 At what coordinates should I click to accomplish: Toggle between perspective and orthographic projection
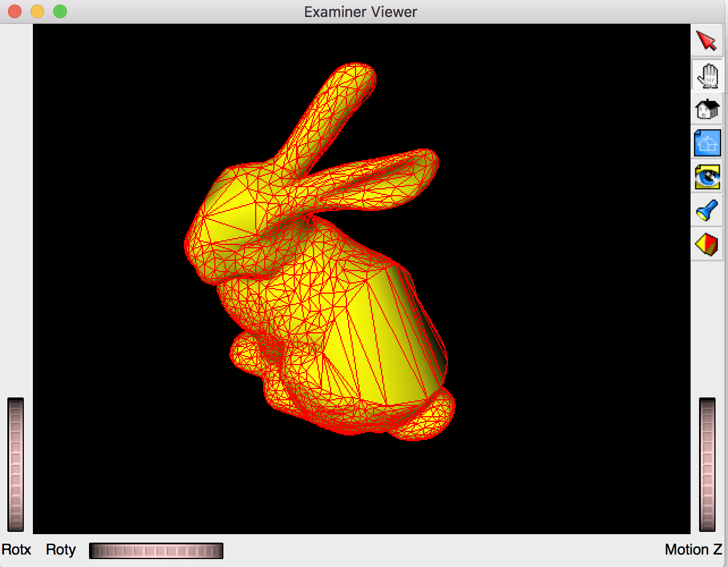tap(706, 244)
